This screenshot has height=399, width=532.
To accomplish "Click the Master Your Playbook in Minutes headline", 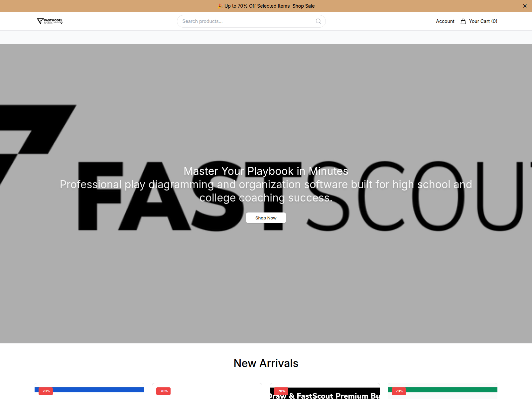I will (266, 171).
